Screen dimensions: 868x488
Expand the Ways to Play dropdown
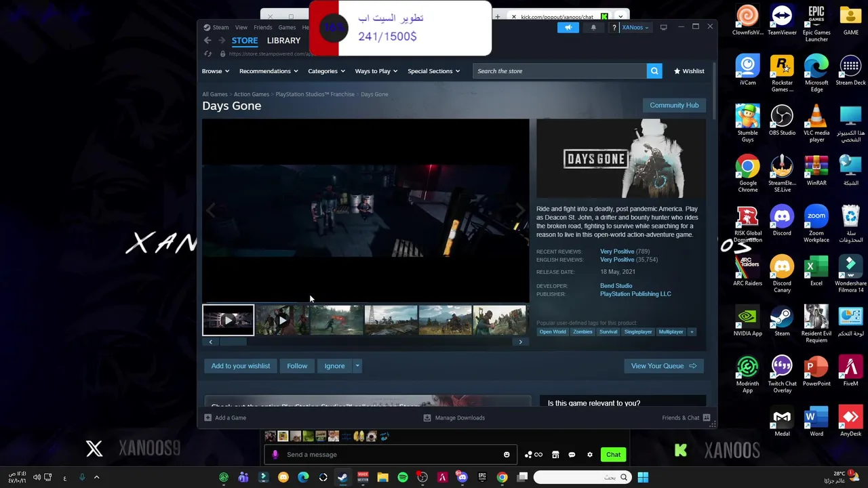376,71
